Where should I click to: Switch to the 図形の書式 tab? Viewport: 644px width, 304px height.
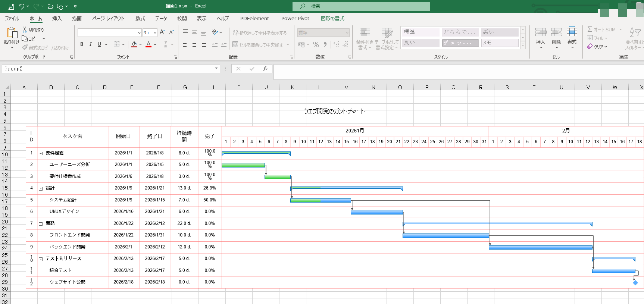pyautogui.click(x=332, y=18)
